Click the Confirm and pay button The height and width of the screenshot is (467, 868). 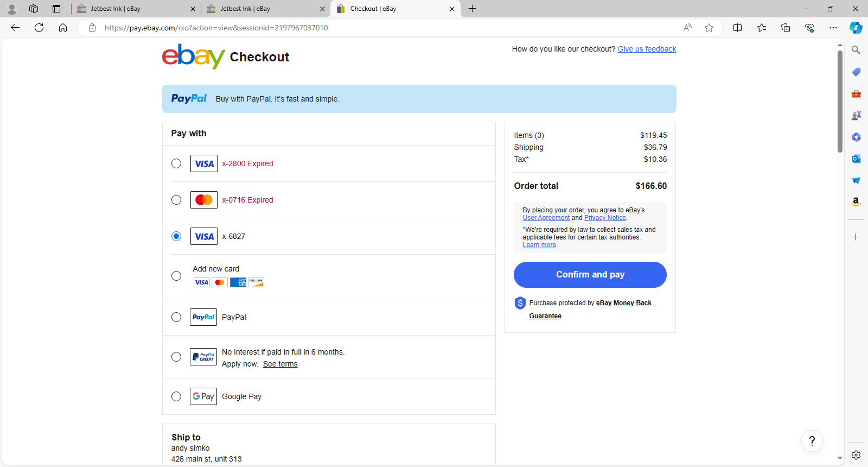tap(590, 275)
